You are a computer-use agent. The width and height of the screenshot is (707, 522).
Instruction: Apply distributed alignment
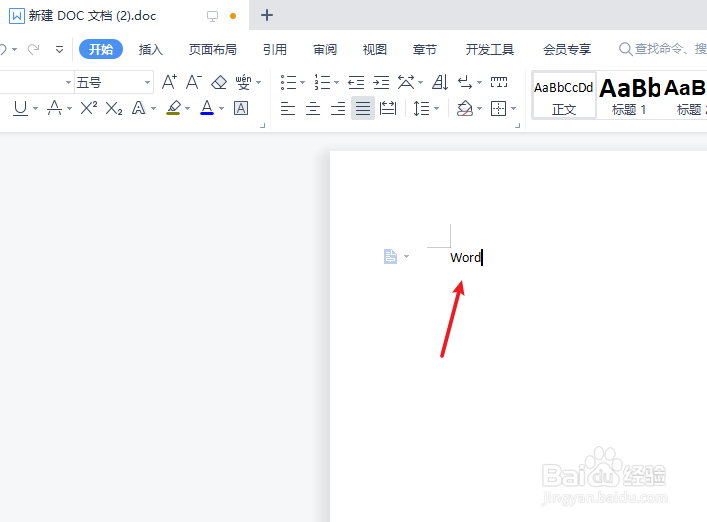point(388,108)
